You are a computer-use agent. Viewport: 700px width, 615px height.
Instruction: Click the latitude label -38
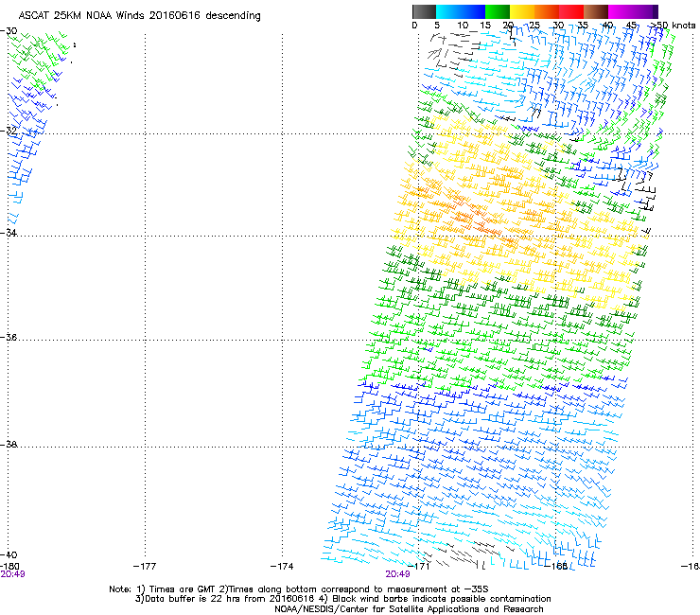coord(9,444)
